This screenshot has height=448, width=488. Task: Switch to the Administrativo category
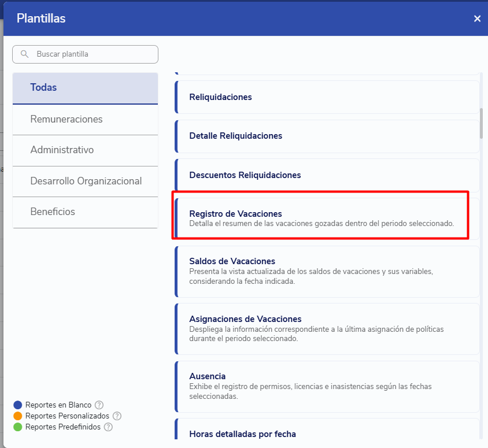pyautogui.click(x=85, y=150)
